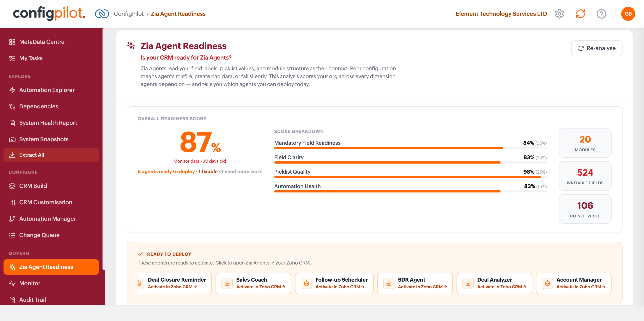Click the Automation Health progress bar
Screen dimensions: 644x321
point(410,192)
